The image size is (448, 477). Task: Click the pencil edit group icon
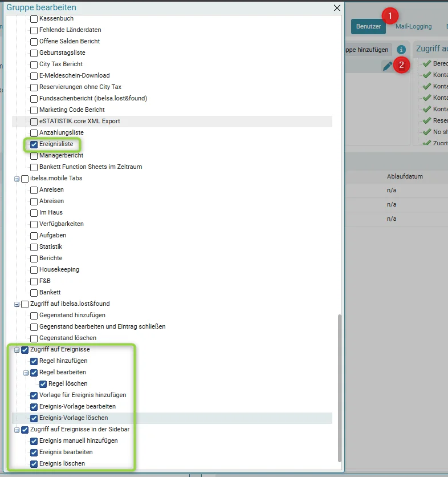[x=387, y=66]
